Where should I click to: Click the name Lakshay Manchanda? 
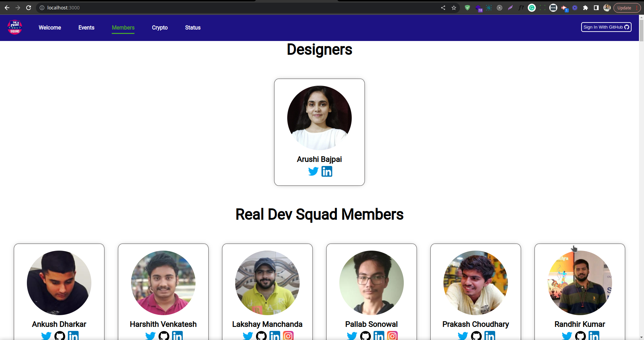pyautogui.click(x=267, y=324)
